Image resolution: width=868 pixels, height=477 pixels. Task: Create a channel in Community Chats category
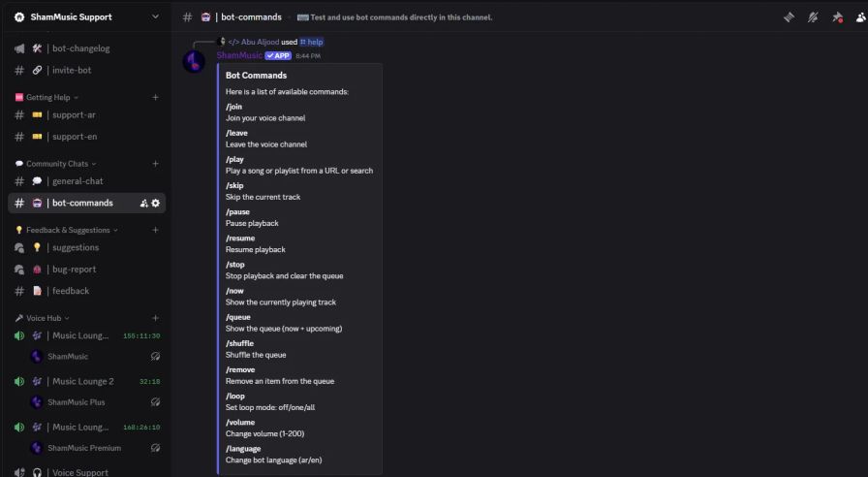(x=155, y=164)
